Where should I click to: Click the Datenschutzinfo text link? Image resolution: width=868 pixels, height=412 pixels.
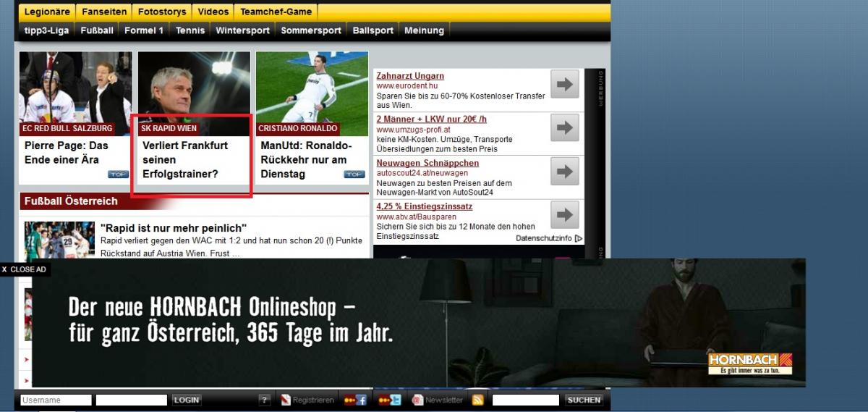tap(544, 238)
